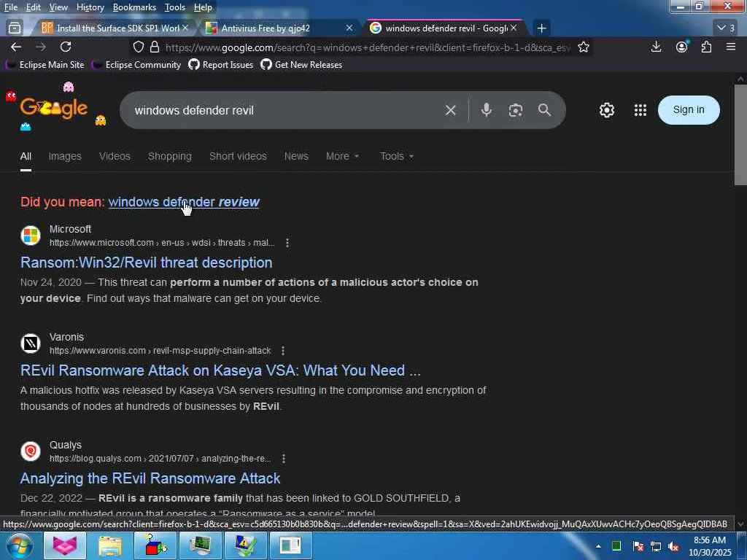Clear the Google search box text
Screen dimensions: 747x560
click(x=450, y=111)
